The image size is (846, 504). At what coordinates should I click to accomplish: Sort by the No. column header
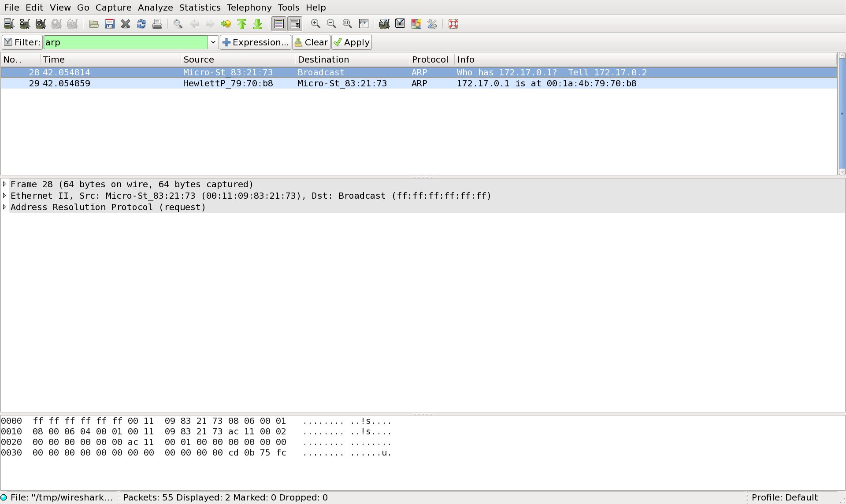click(21, 59)
